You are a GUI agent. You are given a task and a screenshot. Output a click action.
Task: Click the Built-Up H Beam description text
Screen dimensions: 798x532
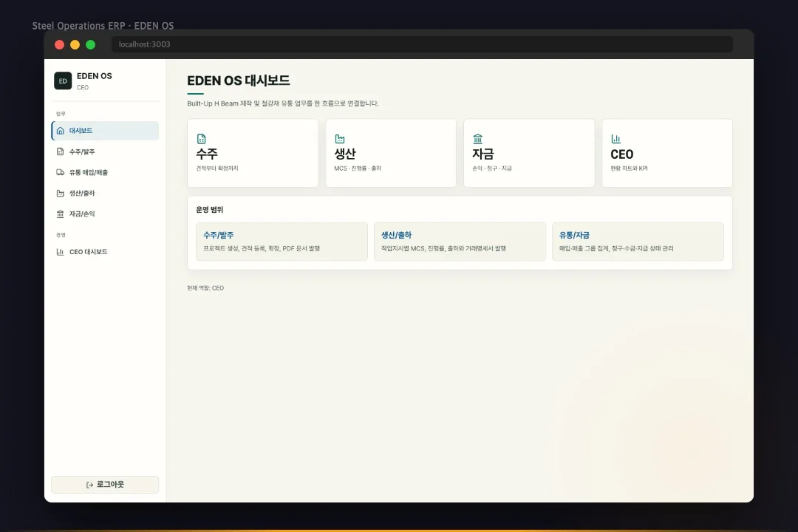(283, 103)
